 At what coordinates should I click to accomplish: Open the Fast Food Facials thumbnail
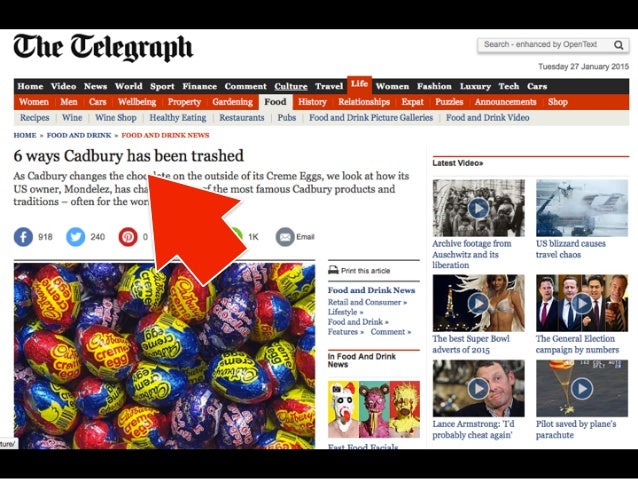(374, 409)
